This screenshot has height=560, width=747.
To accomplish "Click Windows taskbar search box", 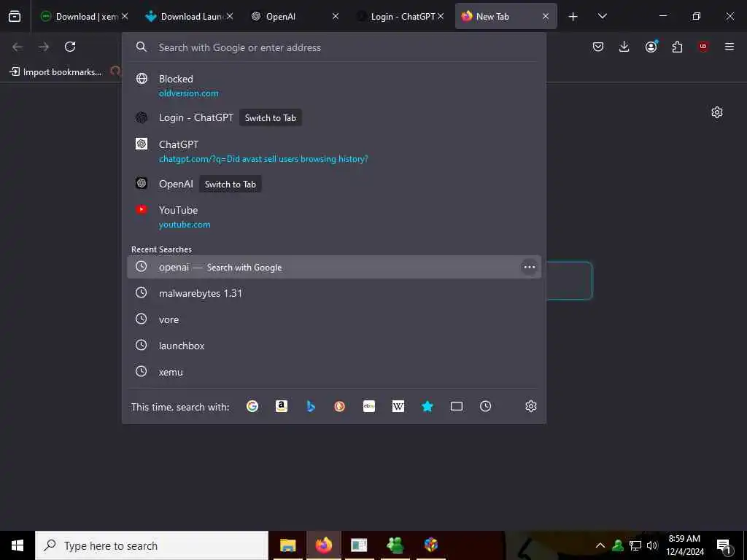I will (x=152, y=545).
